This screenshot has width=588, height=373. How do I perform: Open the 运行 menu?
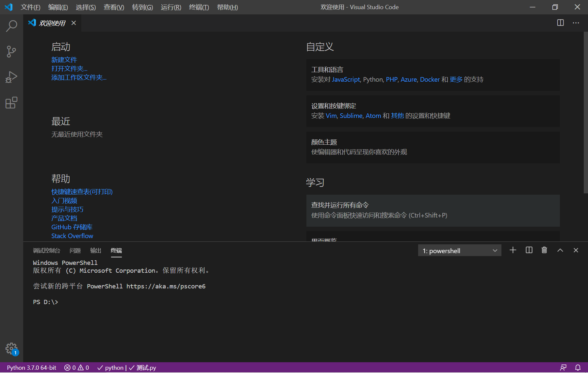pyautogui.click(x=171, y=7)
